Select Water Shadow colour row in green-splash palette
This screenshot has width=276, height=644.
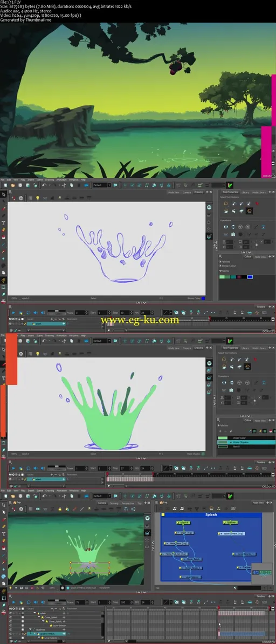coord(246,442)
